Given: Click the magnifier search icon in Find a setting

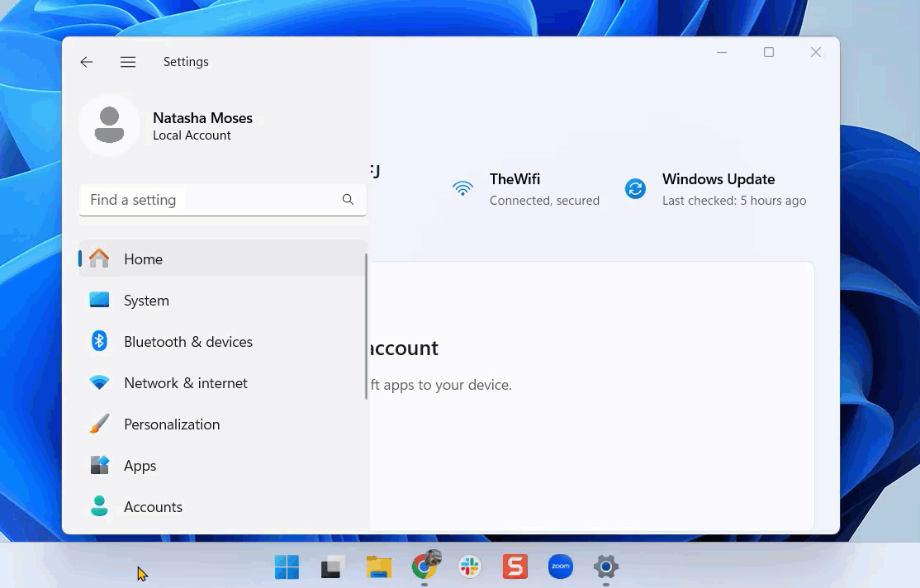Looking at the screenshot, I should pyautogui.click(x=348, y=200).
